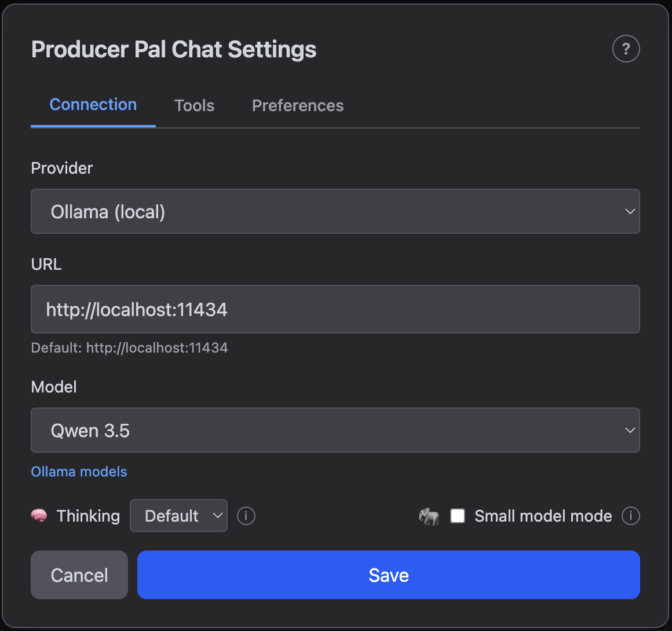Expand the Model dropdown showing Qwen 3.5
Image resolution: width=672 pixels, height=631 pixels.
[x=335, y=431]
